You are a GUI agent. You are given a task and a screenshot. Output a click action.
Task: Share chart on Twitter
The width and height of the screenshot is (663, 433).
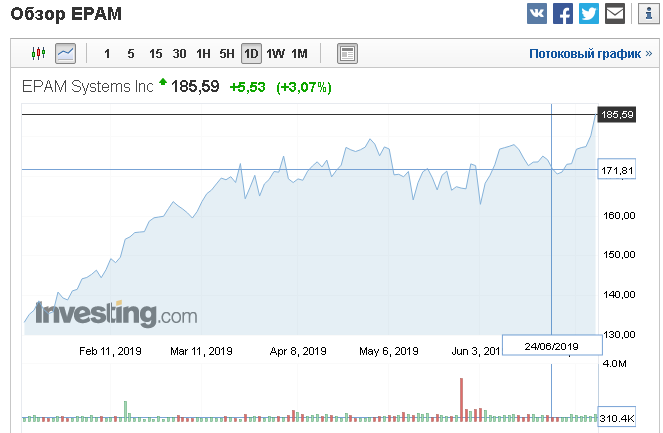589,14
